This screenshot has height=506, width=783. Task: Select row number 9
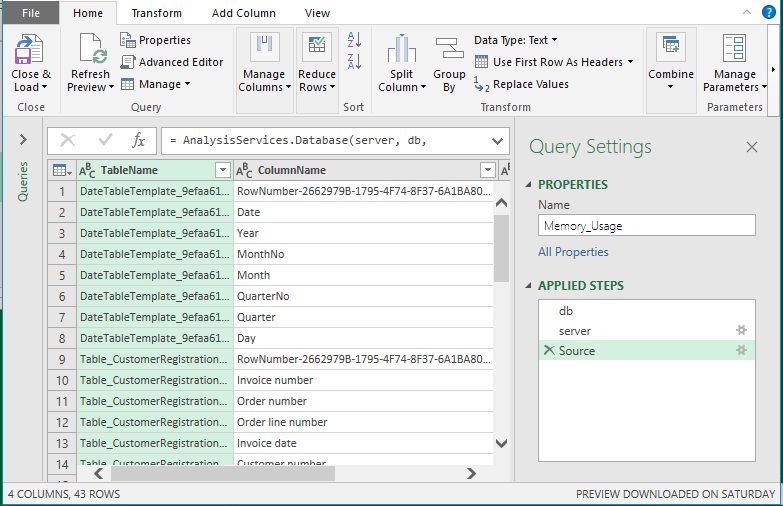pyautogui.click(x=62, y=359)
